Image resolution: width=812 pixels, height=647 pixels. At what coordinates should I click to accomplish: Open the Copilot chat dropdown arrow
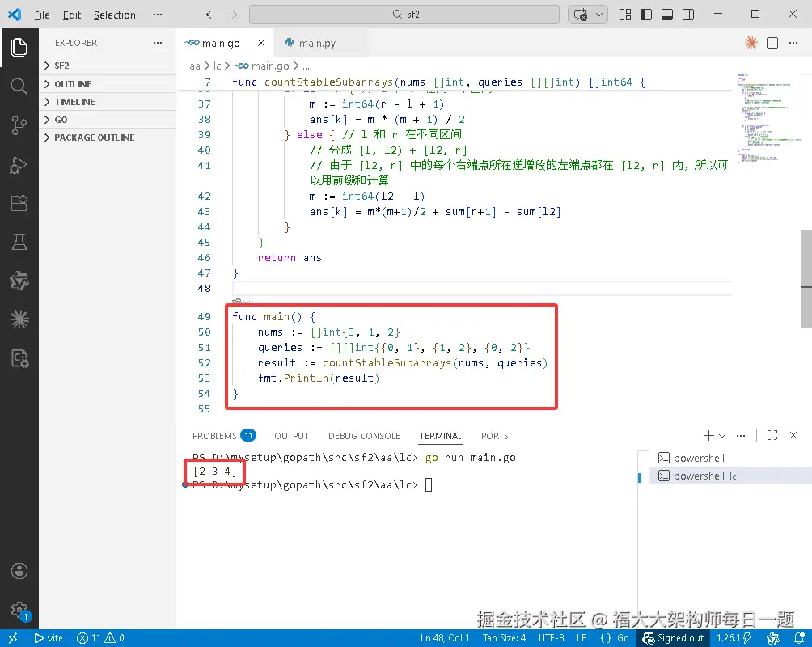coord(599,15)
